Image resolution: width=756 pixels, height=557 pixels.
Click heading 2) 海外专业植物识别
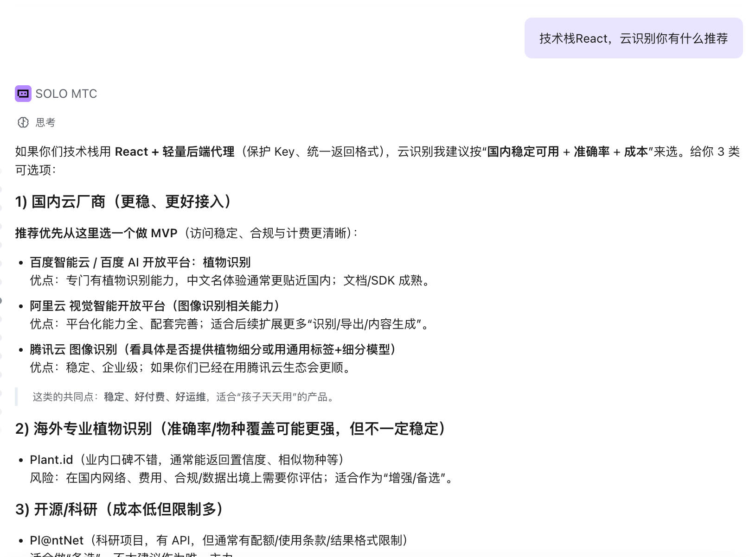(x=231, y=429)
